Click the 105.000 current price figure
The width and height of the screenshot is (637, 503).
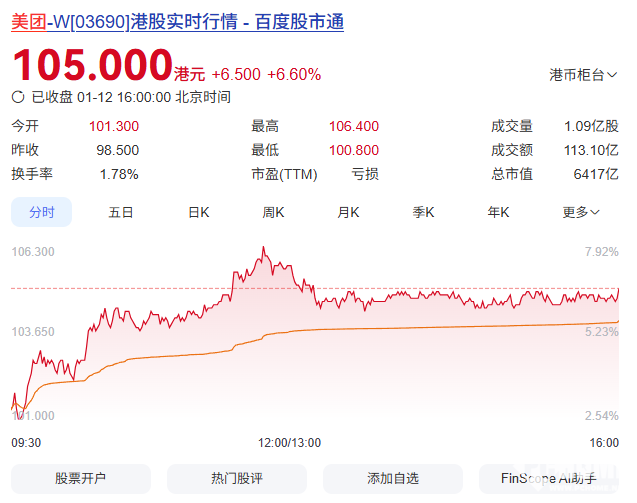(x=91, y=66)
